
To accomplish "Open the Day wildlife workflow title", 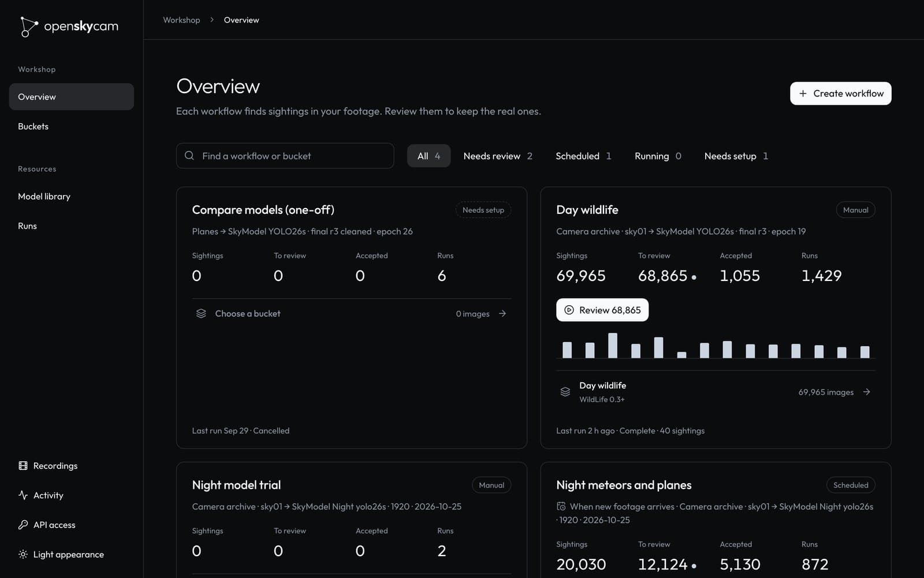I will (587, 210).
